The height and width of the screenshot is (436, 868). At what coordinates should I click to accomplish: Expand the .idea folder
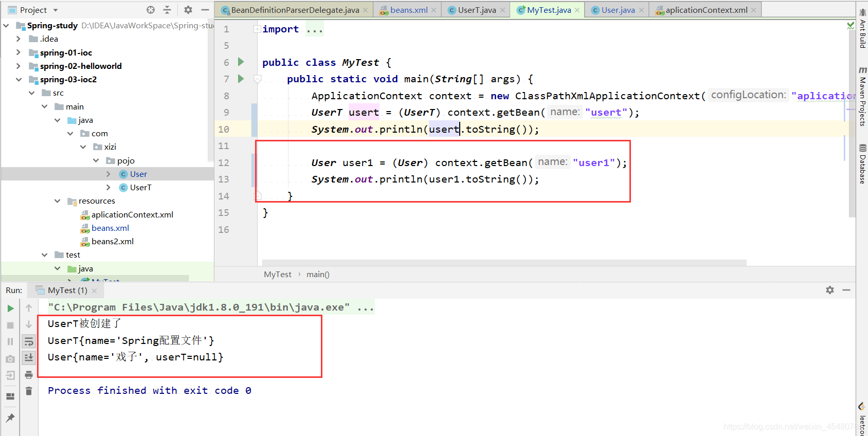pos(19,39)
